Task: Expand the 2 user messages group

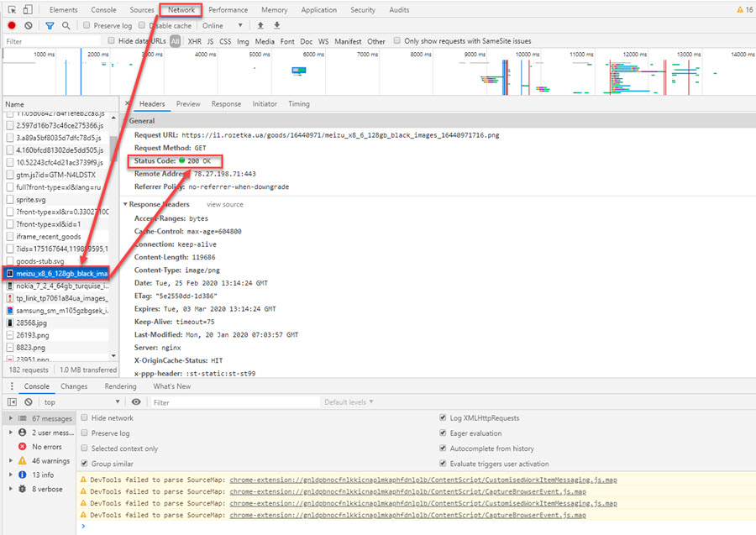Action: pyautogui.click(x=11, y=433)
